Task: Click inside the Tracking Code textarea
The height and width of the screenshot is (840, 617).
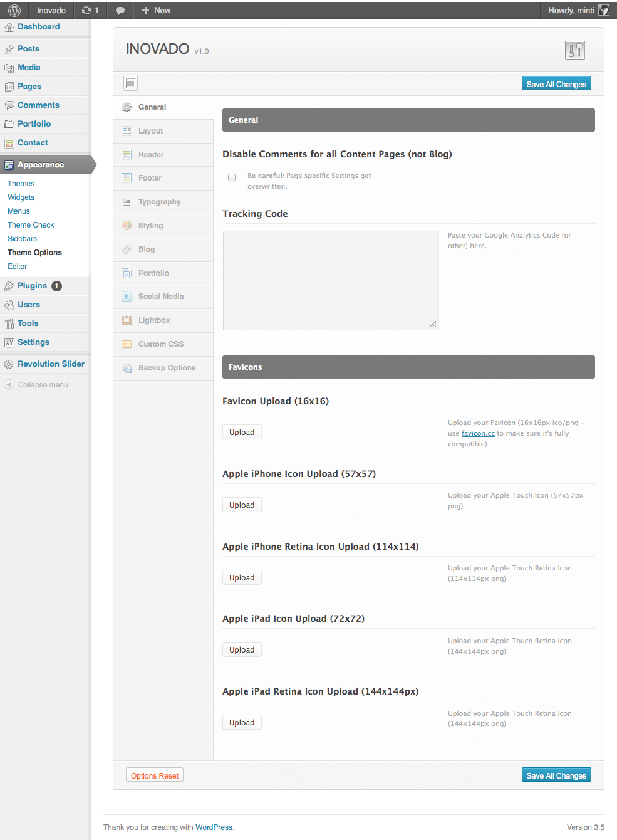Action: (x=330, y=280)
